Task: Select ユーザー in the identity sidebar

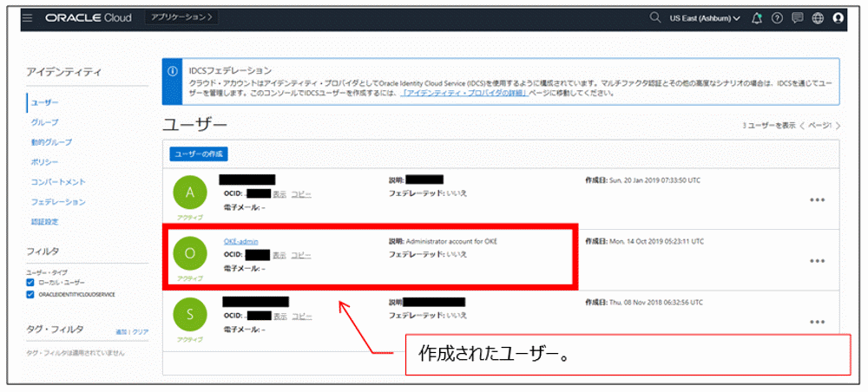Action: click(45, 103)
